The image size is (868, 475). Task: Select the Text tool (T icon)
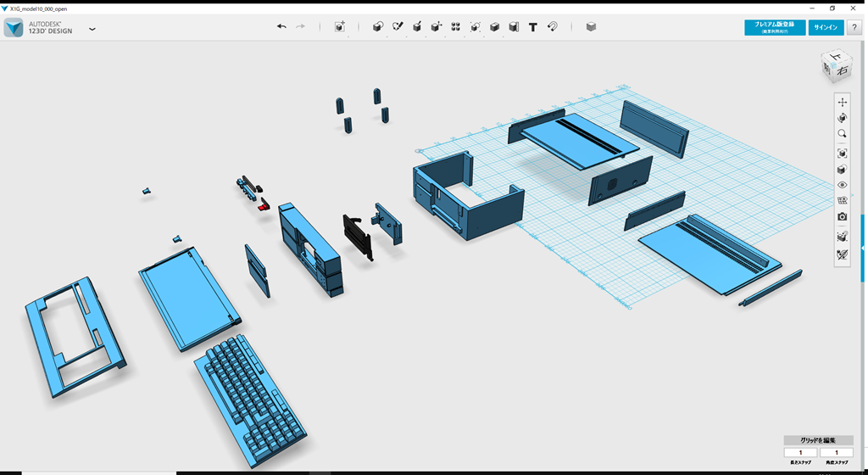click(533, 27)
